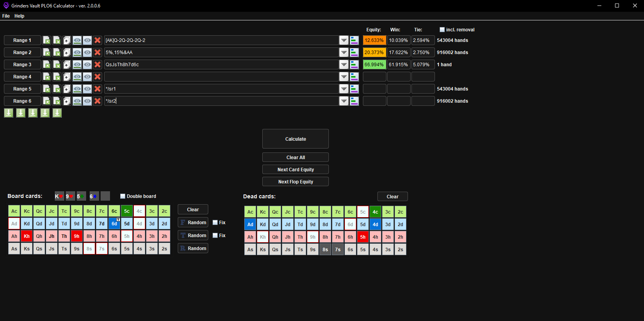This screenshot has width=644, height=321.
Task: Open the Help menu
Action: pyautogui.click(x=19, y=16)
